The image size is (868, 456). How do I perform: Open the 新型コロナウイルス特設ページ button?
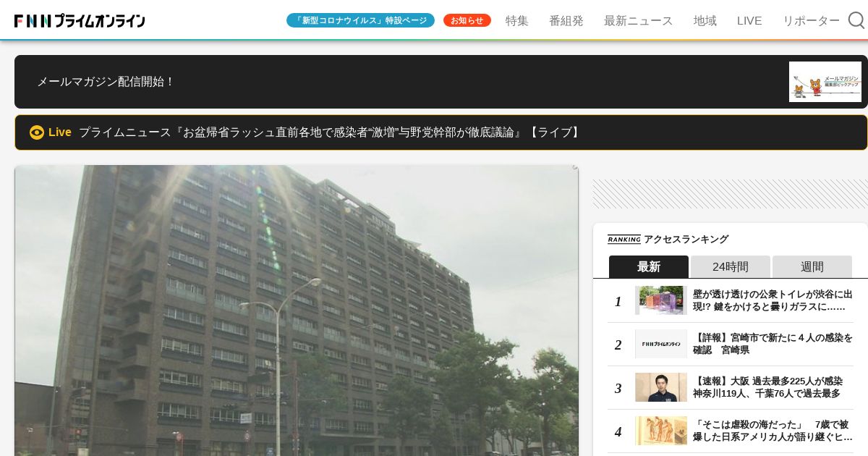click(x=360, y=20)
